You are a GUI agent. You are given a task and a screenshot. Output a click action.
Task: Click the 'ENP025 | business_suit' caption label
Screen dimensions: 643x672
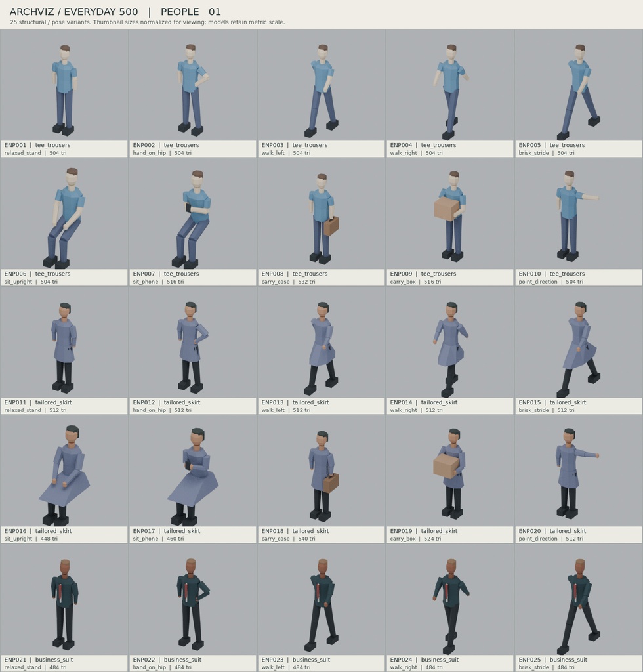[x=553, y=660]
